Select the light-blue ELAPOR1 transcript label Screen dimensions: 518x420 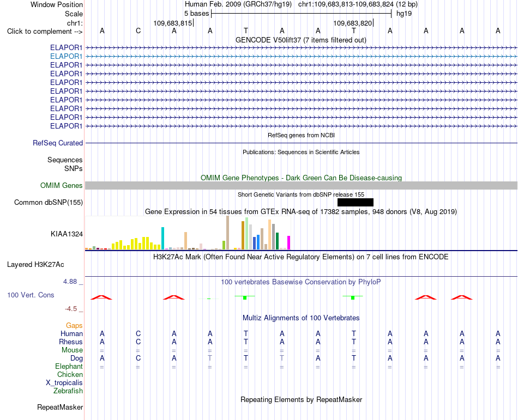(x=66, y=56)
